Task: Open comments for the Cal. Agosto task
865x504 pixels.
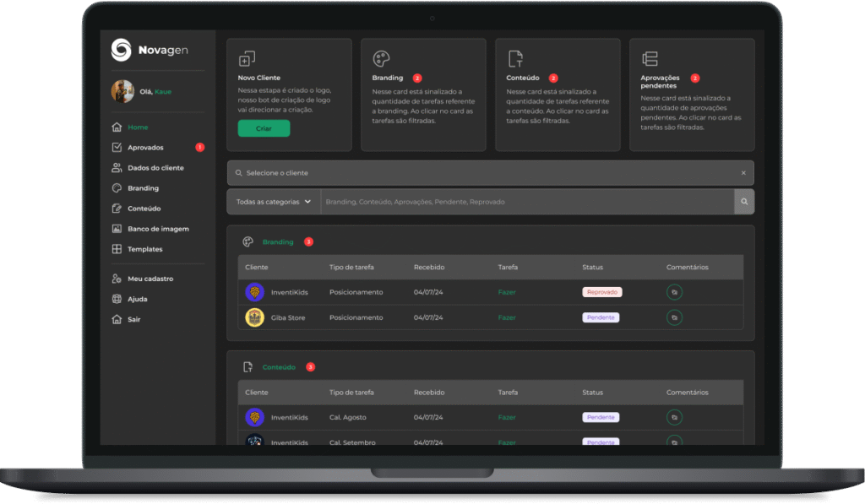Action: point(674,417)
